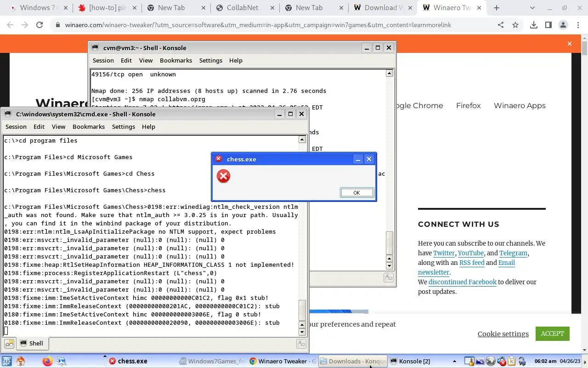Switch to the Download Chrome tab
Screen dimensions: 588x368
[x=383, y=8]
